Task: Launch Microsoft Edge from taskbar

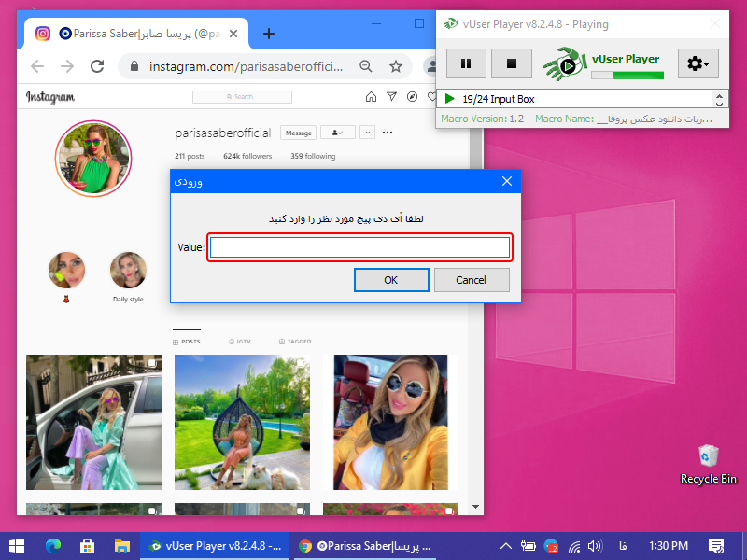Action: 53,546
